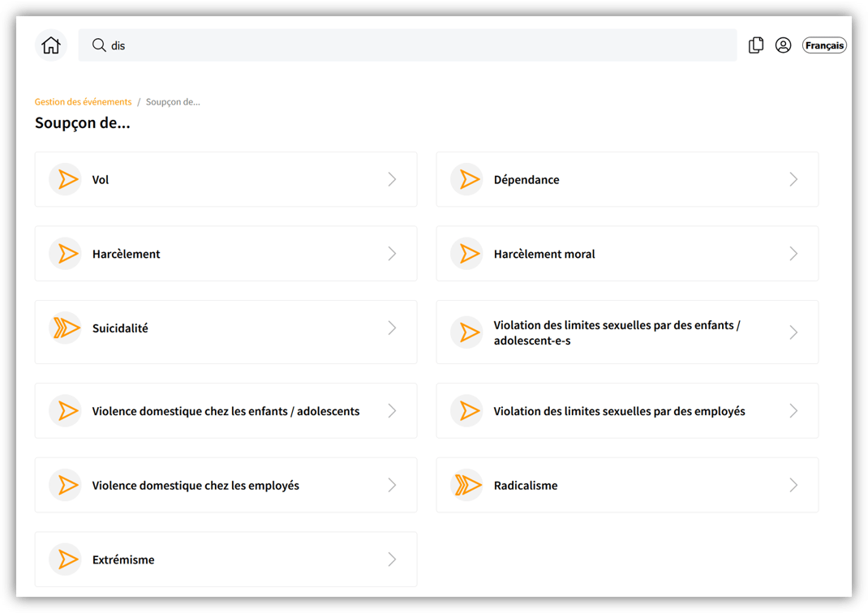The width and height of the screenshot is (868, 613).
Task: Open the Harcèlement moral entry
Action: 544,254
